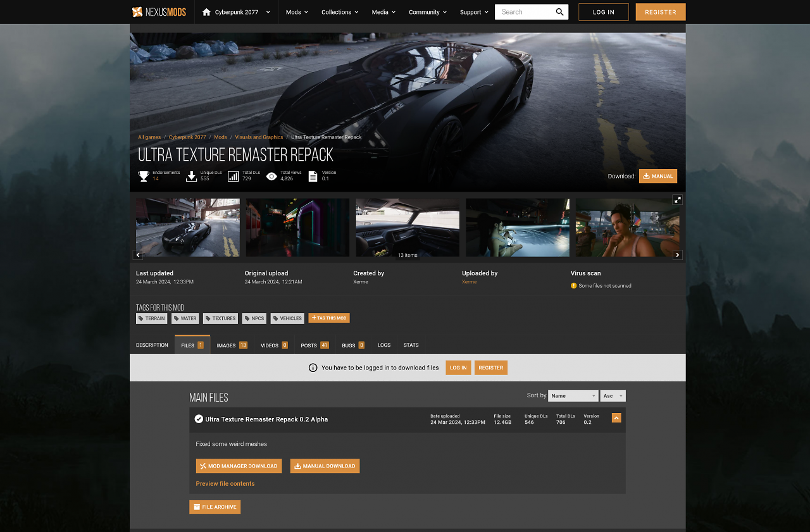Open the Mods menu
The width and height of the screenshot is (810, 532).
click(x=297, y=12)
